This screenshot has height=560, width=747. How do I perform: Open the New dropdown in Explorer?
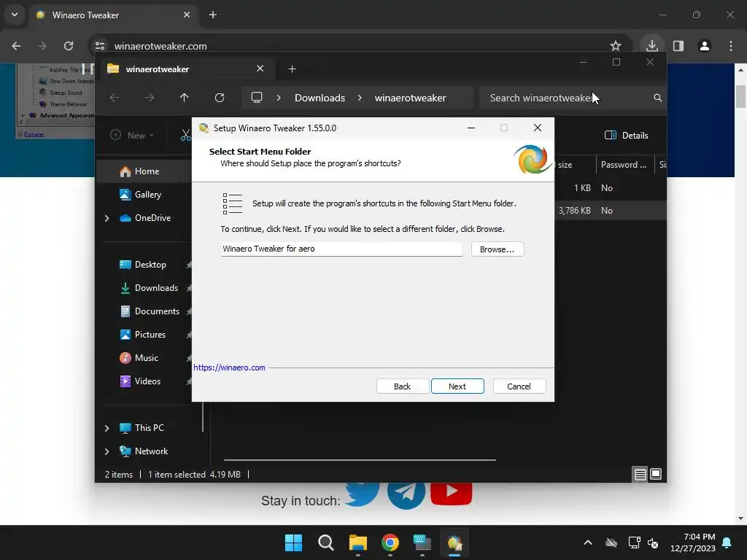coord(132,135)
